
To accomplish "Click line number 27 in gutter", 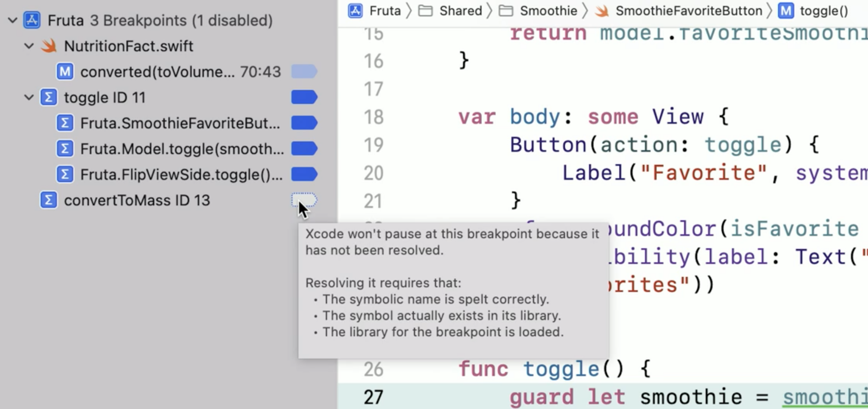I will tap(373, 398).
